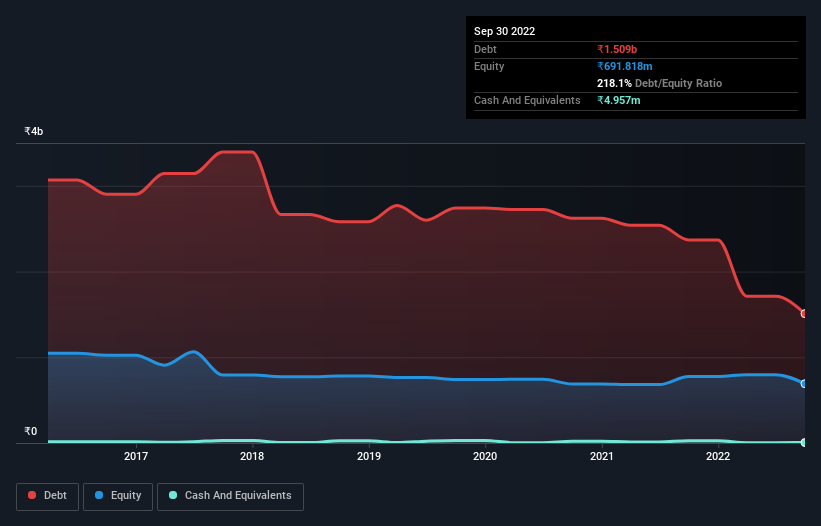
Task: Select the teal Cash endpoint marker on chart
Action: [804, 442]
